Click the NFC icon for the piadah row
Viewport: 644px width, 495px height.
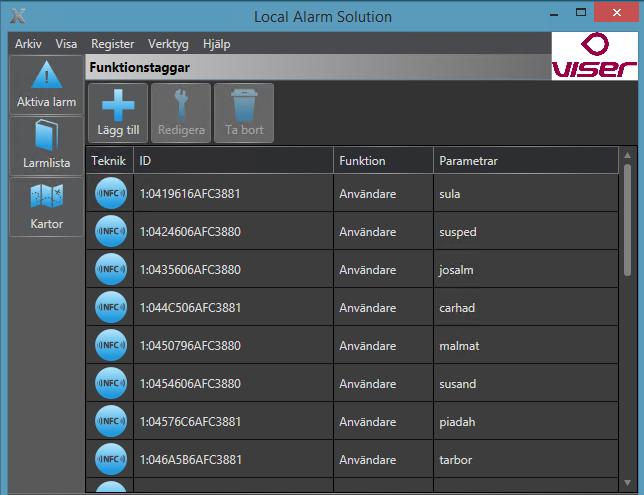110,421
